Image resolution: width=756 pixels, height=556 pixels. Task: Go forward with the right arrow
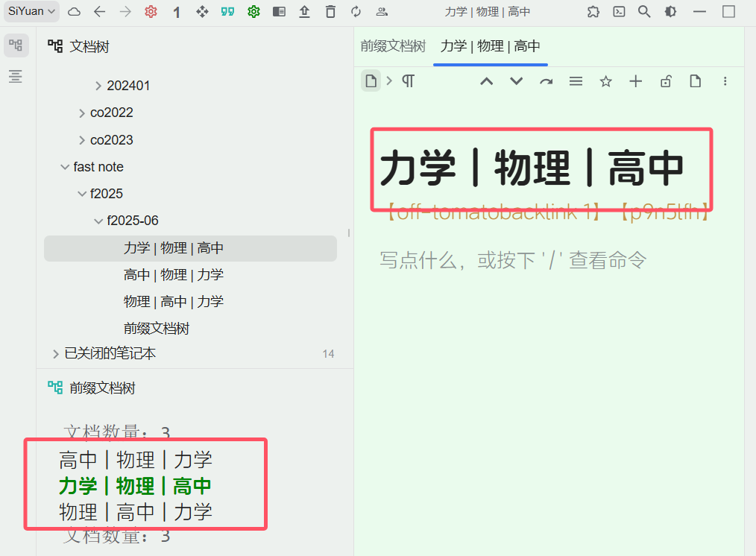tap(125, 12)
